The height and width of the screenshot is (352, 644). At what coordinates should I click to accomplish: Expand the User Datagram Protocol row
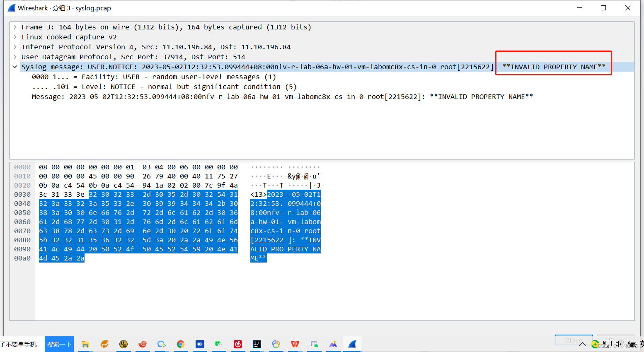tap(15, 57)
